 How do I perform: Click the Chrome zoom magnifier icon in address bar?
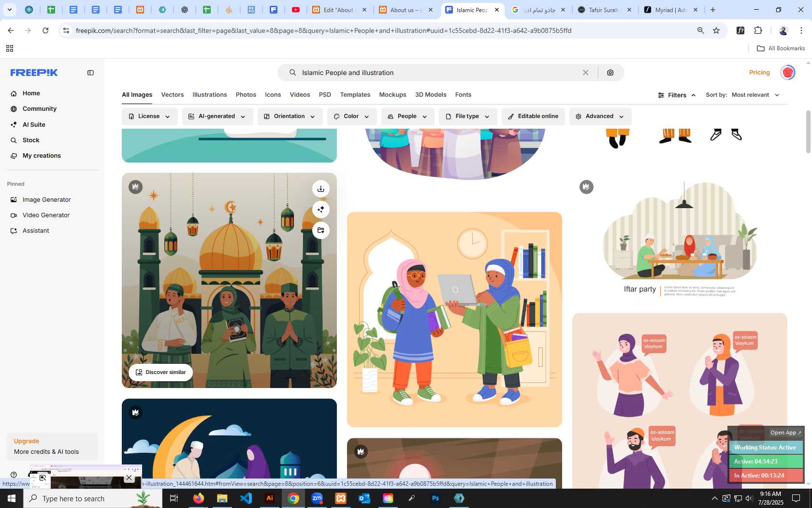pos(700,30)
